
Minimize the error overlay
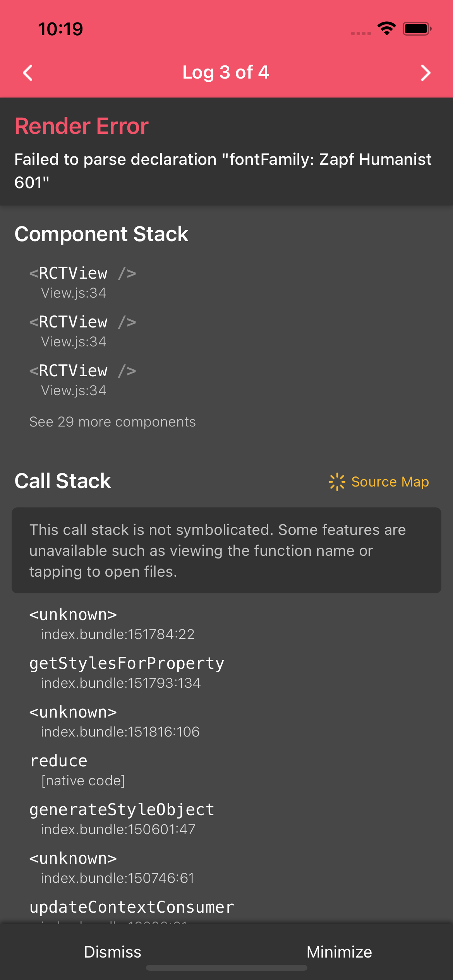pos(339,952)
